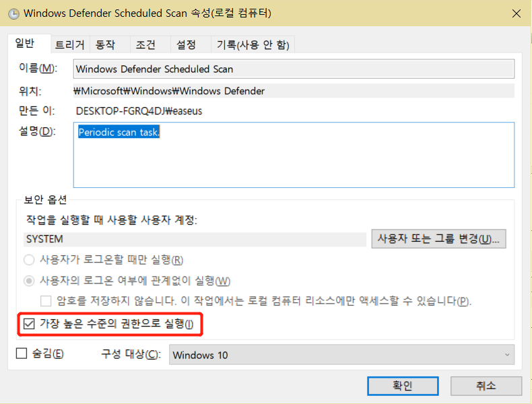
Task: Click the clock icon in the title bar
Action: pos(13,13)
